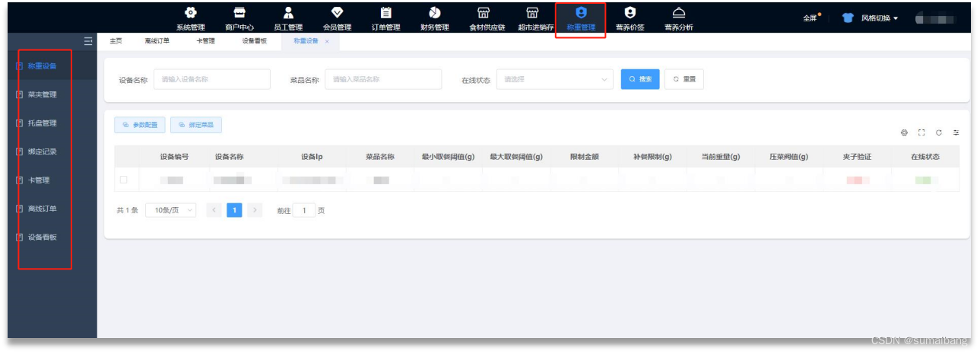Open 财务管理 module
The width and height of the screenshot is (980, 354).
click(x=434, y=19)
